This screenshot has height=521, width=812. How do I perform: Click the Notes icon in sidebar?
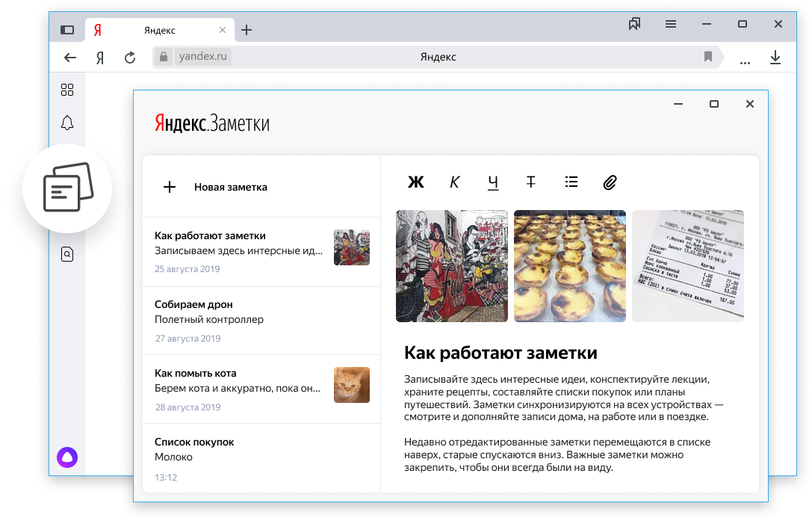coord(67,188)
